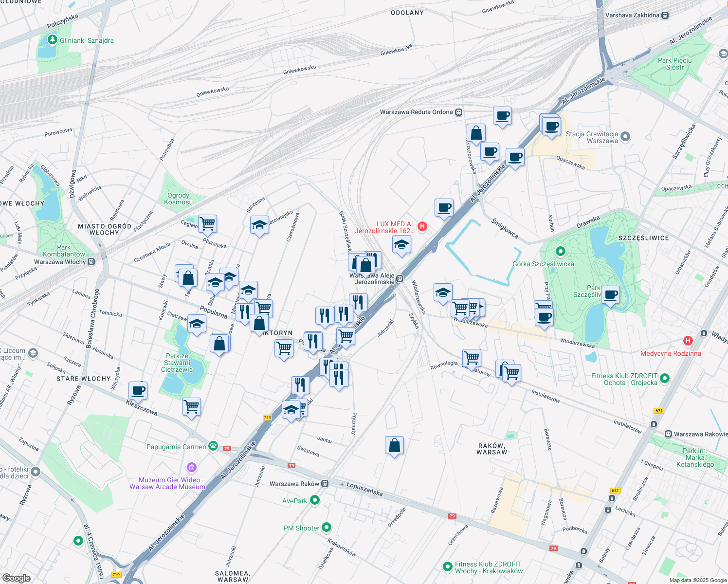The height and width of the screenshot is (584, 728).
Task: Click the bus stop icon near Lechicka
Action: click(608, 510)
